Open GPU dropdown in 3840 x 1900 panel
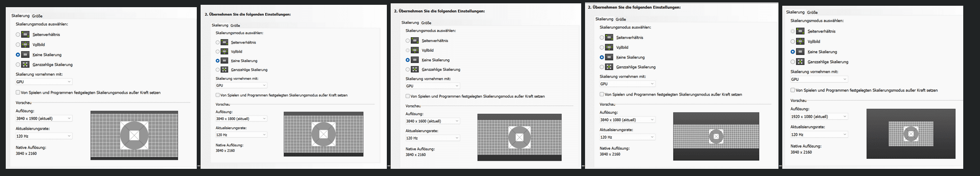The width and height of the screenshot is (980, 176). [44, 82]
